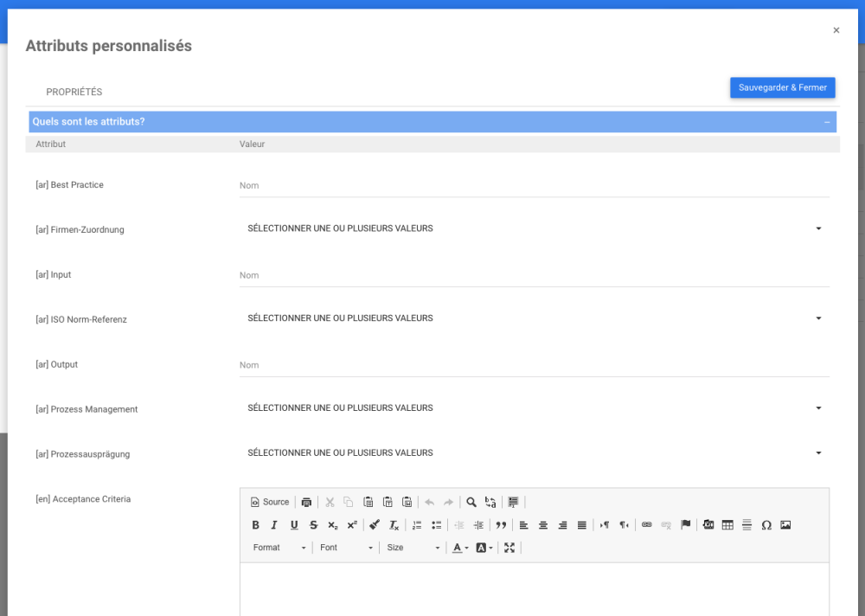Open Prozess Management values dropdown

pos(534,407)
